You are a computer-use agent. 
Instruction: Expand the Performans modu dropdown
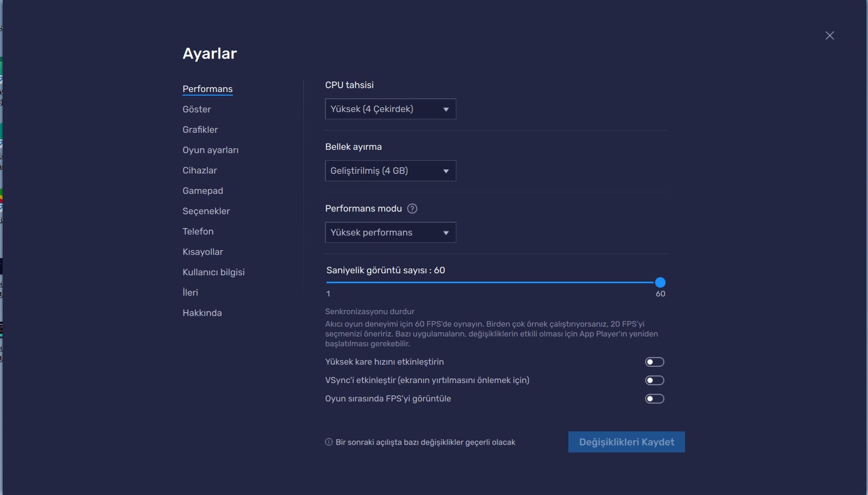pyautogui.click(x=391, y=233)
